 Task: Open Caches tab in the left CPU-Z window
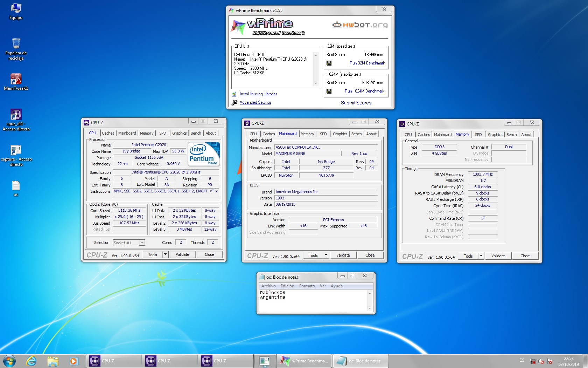(108, 133)
